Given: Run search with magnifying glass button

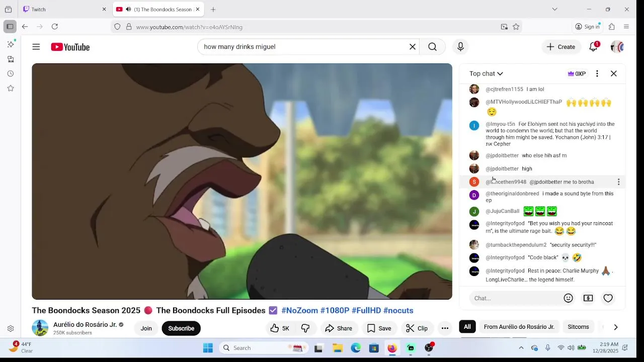Looking at the screenshot, I should [433, 47].
